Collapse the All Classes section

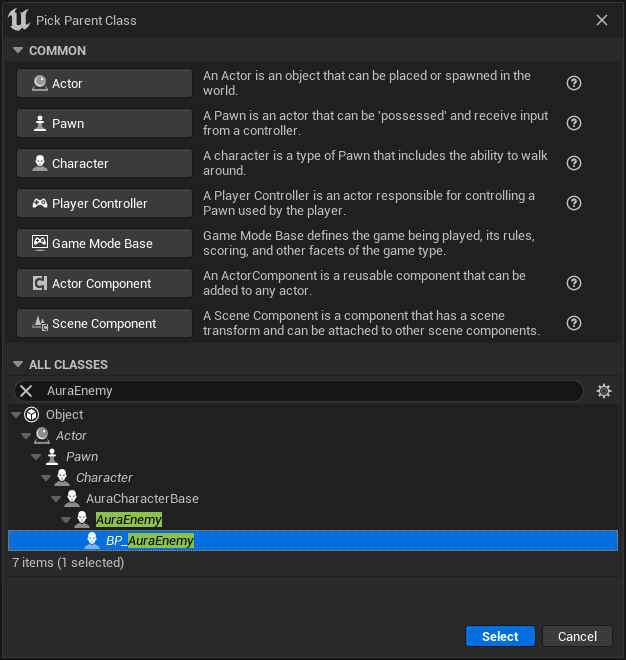(17, 365)
